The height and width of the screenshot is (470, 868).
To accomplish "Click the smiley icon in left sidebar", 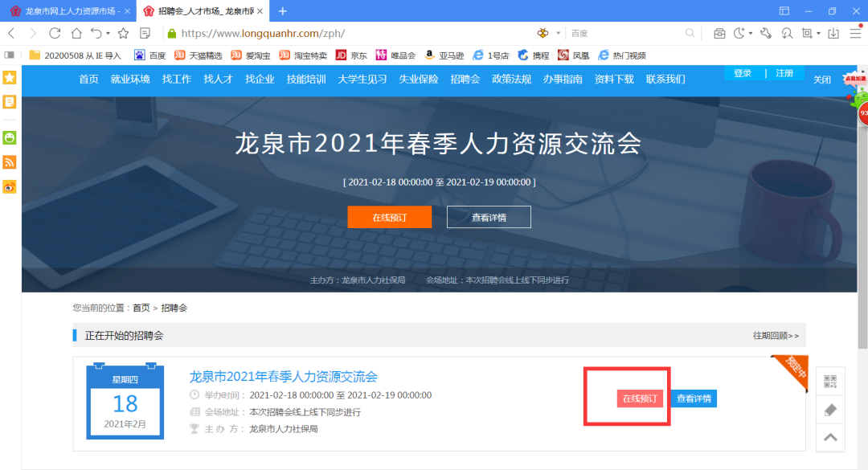I will (8, 137).
